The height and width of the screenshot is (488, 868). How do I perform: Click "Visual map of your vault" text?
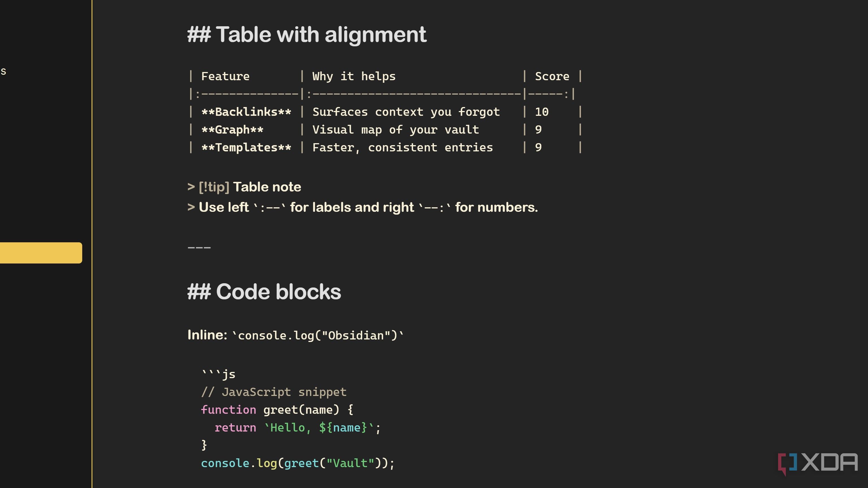click(396, 130)
